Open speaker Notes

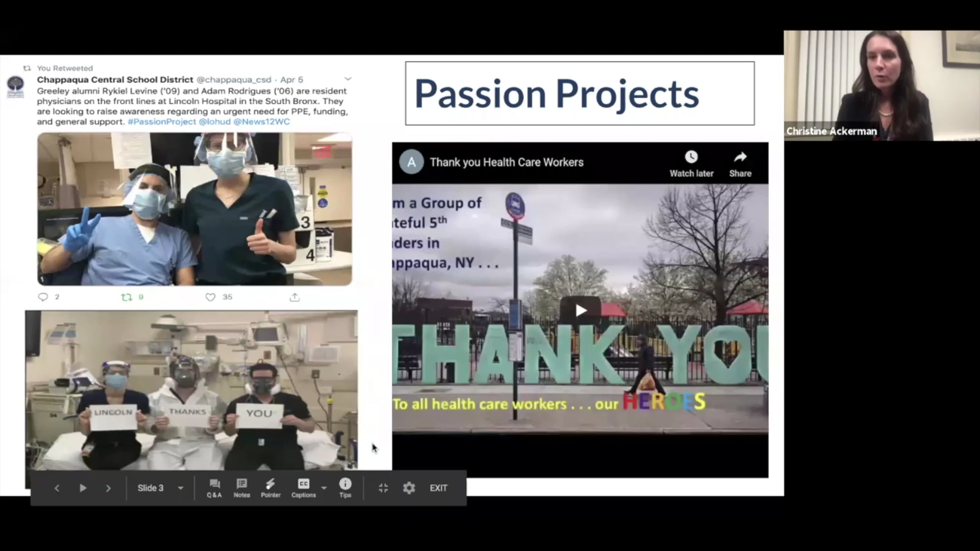[242, 488]
